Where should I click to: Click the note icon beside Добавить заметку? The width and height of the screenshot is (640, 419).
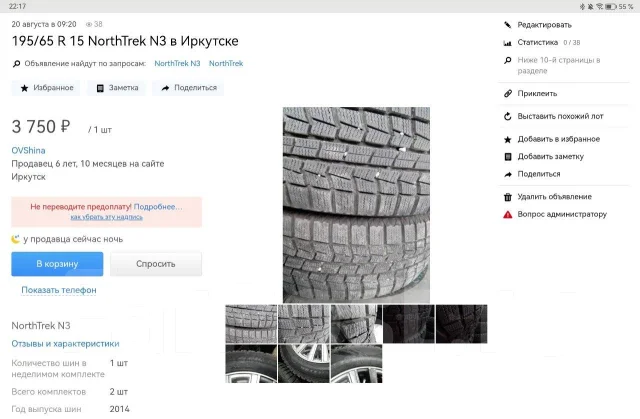click(508, 157)
